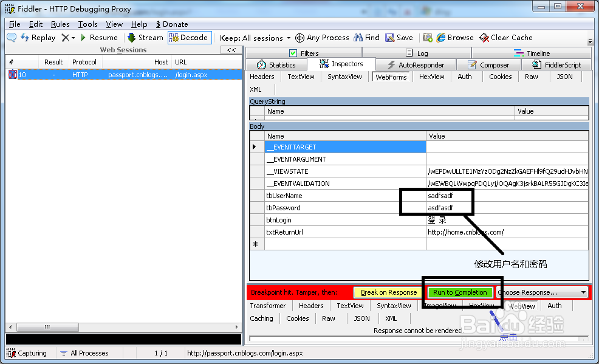Save the captured sessions
Viewport: 599px width, 364px height.
399,38
